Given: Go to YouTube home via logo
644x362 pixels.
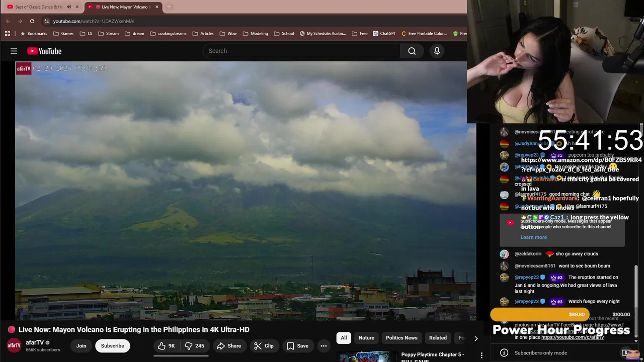Looking at the screenshot, I should (x=44, y=51).
